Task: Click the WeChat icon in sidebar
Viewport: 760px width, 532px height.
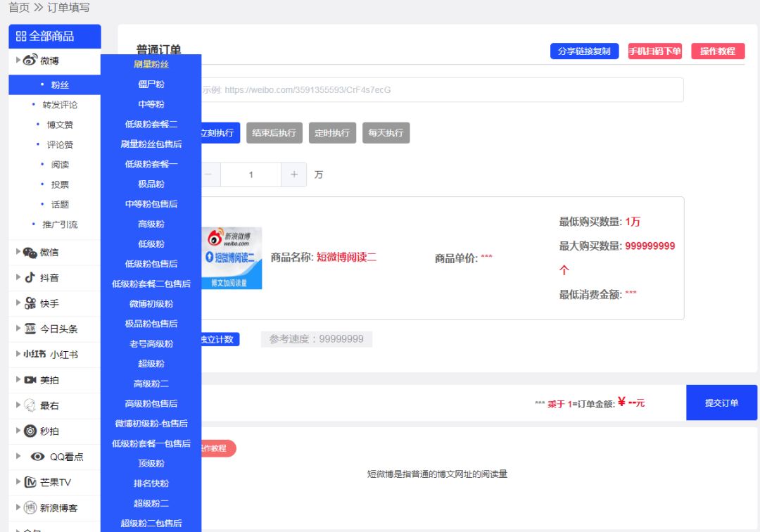Action: click(30, 253)
